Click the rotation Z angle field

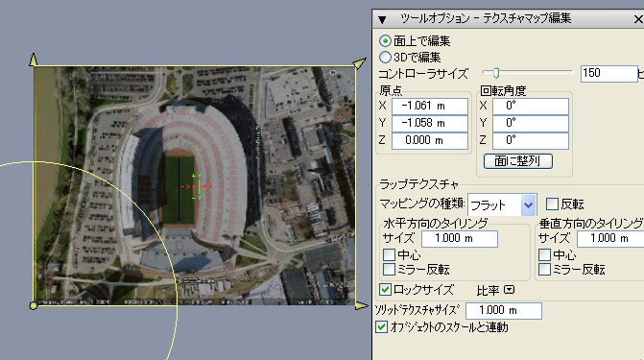[x=530, y=140]
